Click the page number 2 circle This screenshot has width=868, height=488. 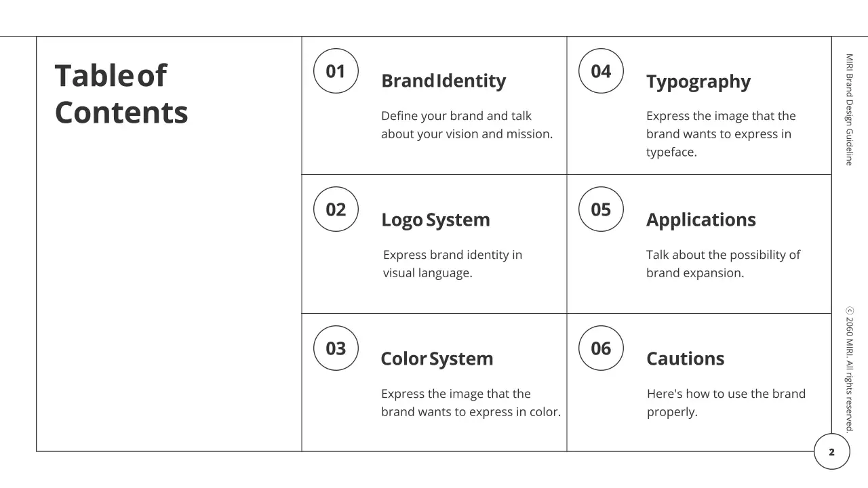[x=831, y=452]
